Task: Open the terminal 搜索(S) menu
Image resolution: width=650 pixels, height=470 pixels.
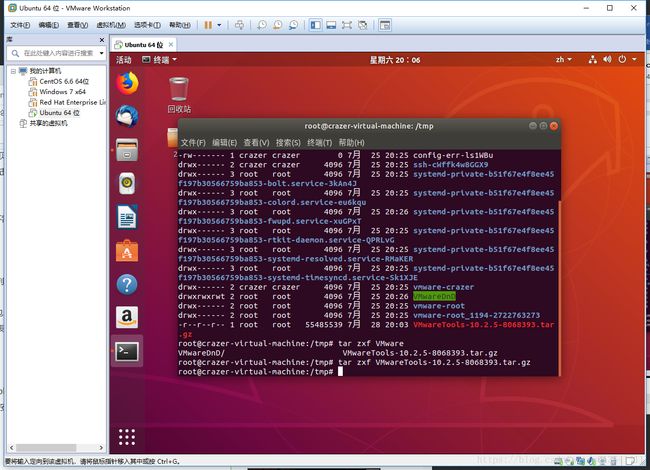Action: (288, 143)
